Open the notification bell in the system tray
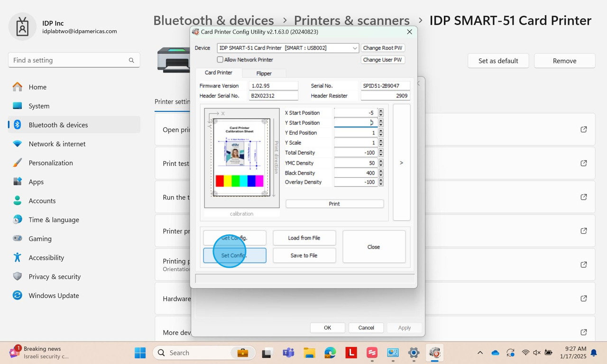The height and width of the screenshot is (364, 607). tap(594, 353)
